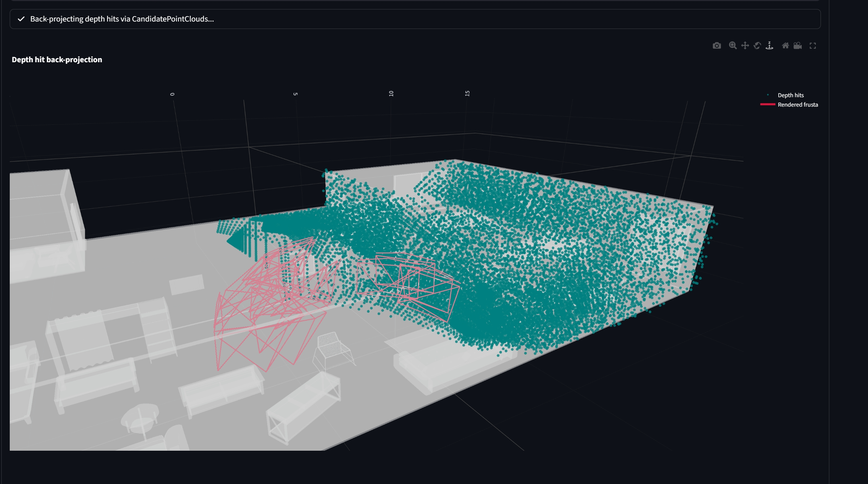
Task: Toggle Rendered frusta visibility in legend
Action: (798, 105)
